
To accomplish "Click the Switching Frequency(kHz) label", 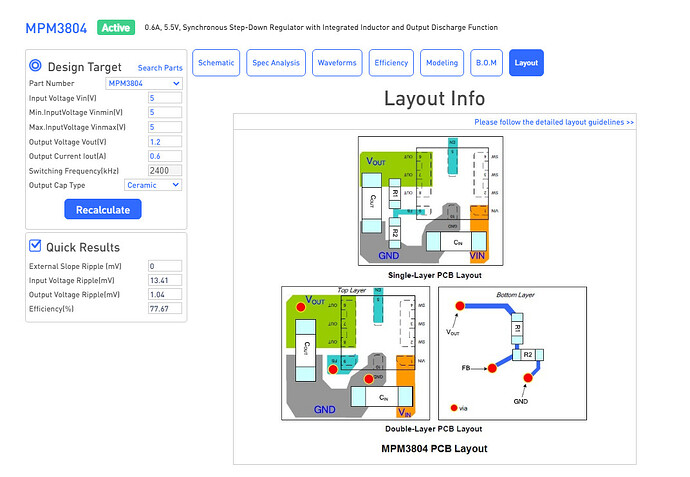I will [74, 171].
